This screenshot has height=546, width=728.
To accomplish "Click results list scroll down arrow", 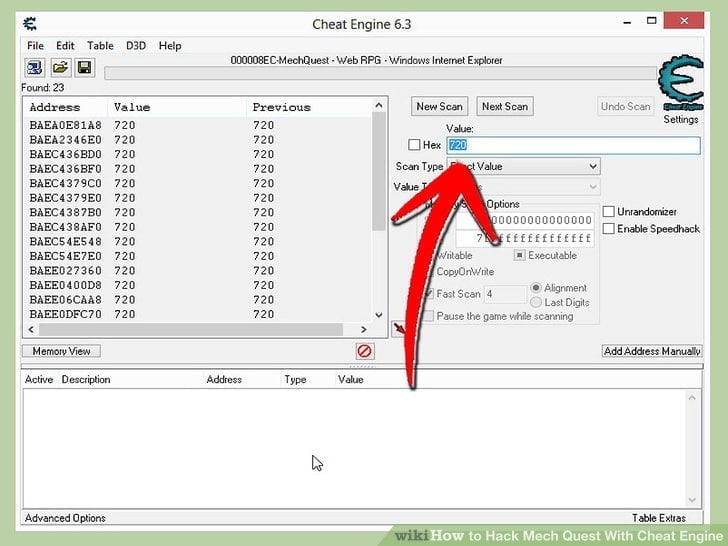I will [379, 315].
